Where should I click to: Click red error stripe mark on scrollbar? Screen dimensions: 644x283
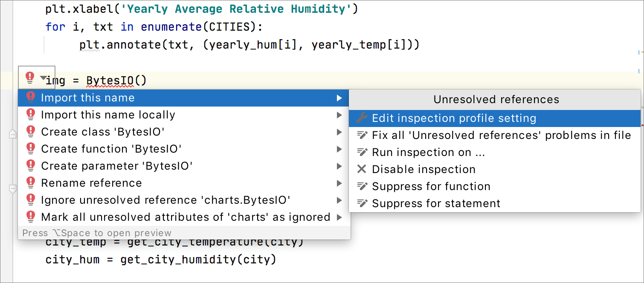click(641, 125)
